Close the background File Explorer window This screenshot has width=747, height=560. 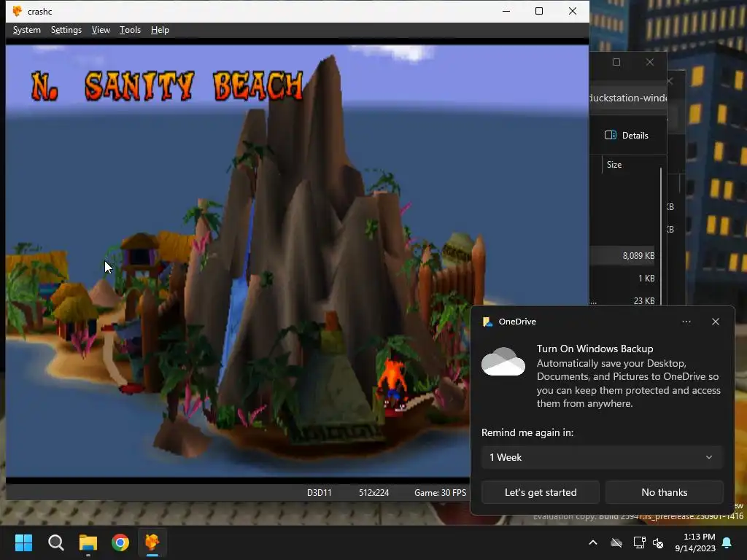click(650, 62)
